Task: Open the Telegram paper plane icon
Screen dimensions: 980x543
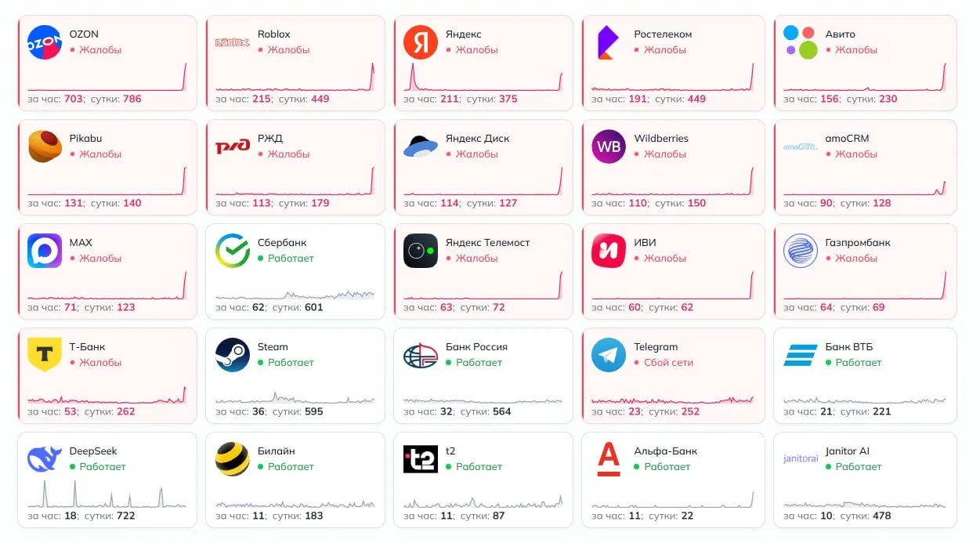Action: tap(609, 355)
